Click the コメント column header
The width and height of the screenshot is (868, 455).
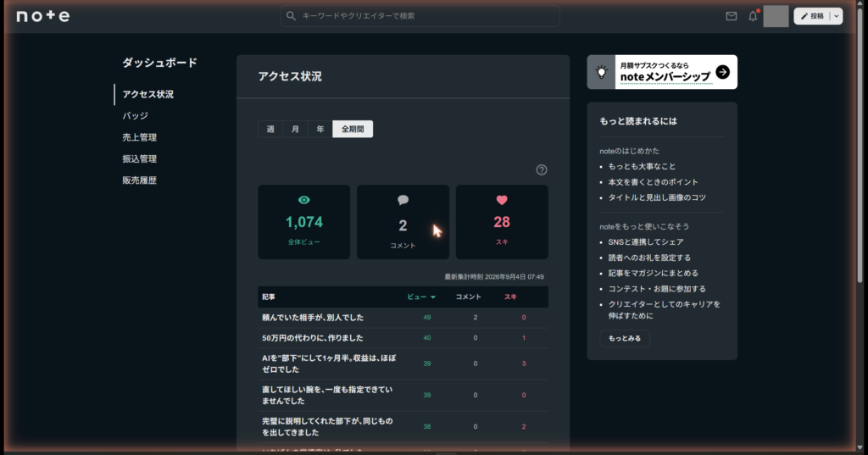point(468,297)
